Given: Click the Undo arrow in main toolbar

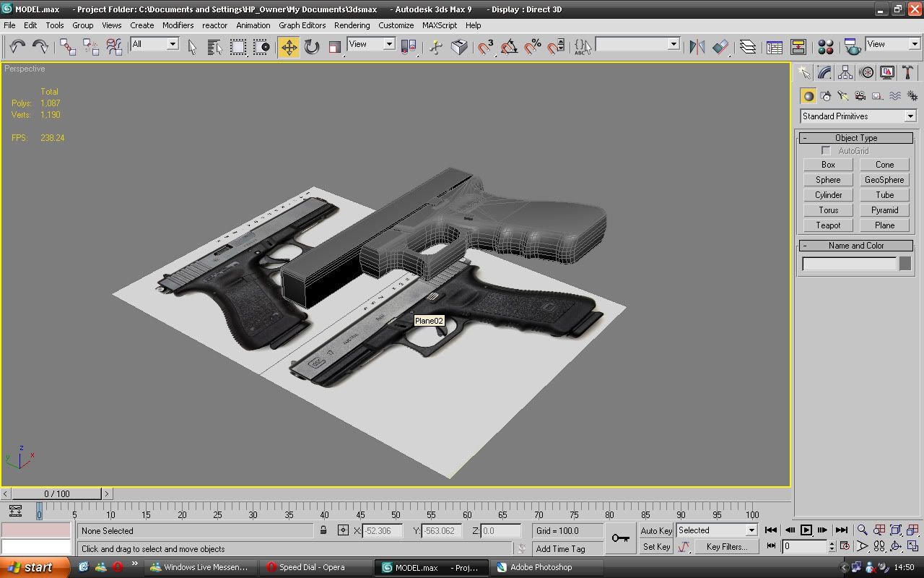Looking at the screenshot, I should [17, 46].
